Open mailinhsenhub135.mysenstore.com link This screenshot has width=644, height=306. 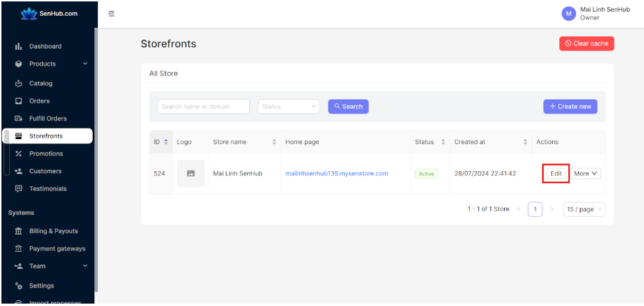tap(337, 173)
